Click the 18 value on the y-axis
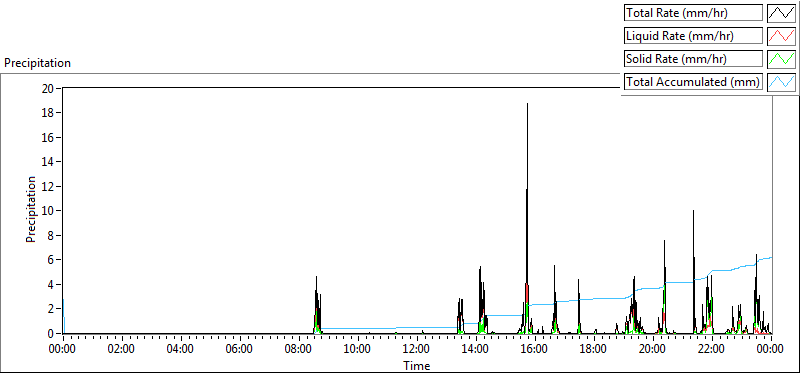Viewport: 800px width, 373px height. pos(48,113)
